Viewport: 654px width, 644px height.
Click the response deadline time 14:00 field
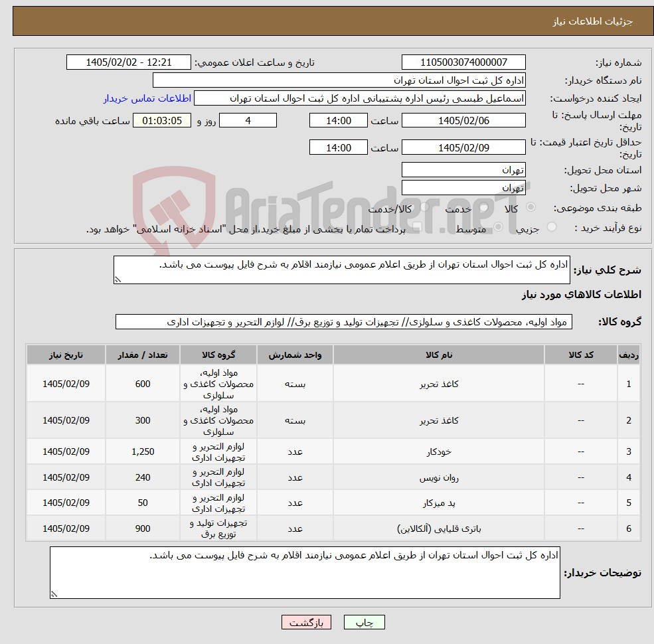(338, 121)
